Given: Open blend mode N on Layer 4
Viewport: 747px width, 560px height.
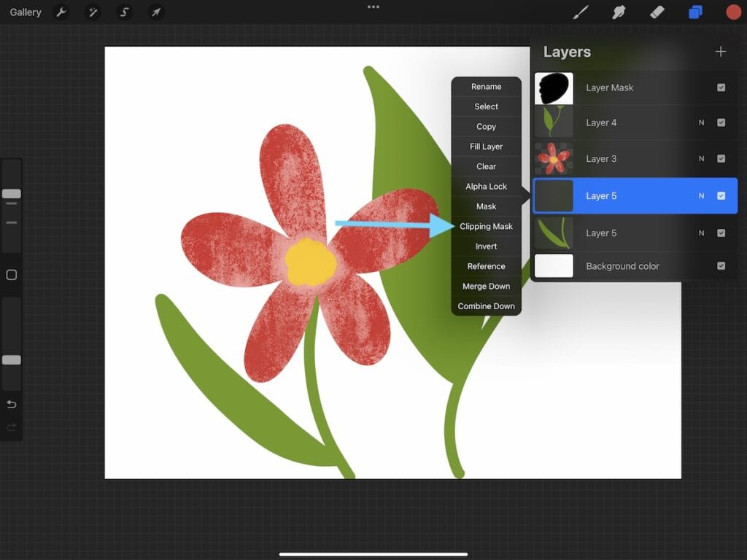Looking at the screenshot, I should click(x=702, y=122).
